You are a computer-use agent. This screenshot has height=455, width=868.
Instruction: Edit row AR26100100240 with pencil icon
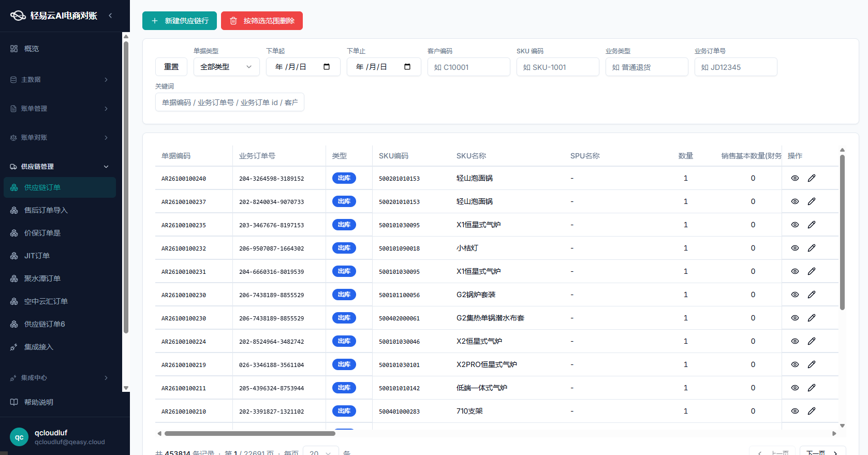coord(812,178)
